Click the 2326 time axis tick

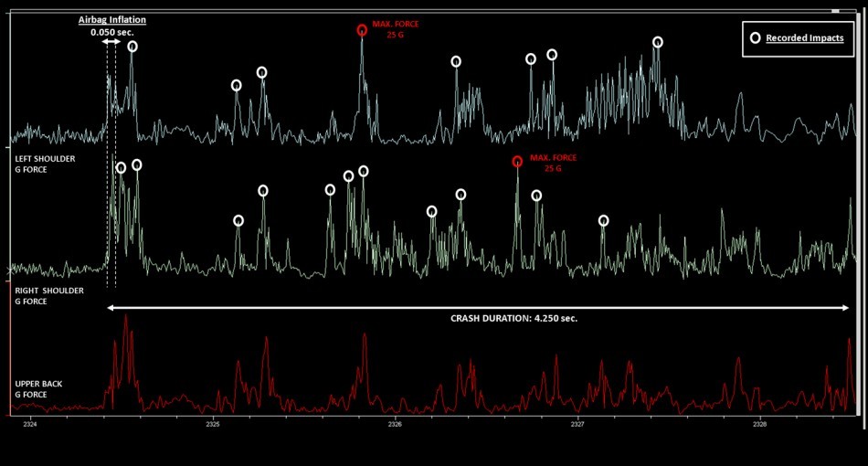[x=395, y=425]
